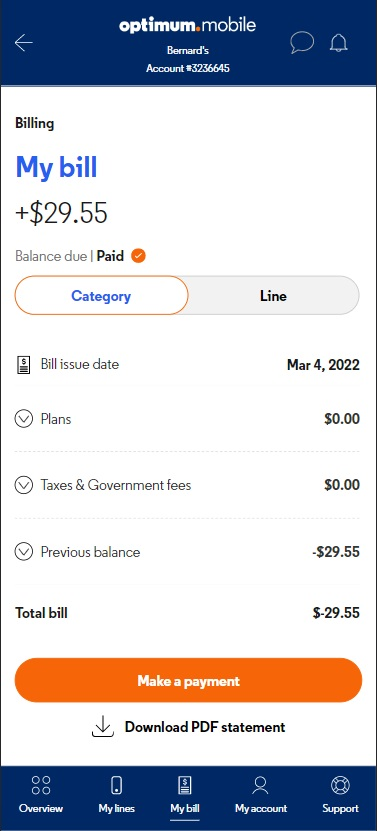Click the Account #3236645 text
The height and width of the screenshot is (831, 377).
coord(188,68)
